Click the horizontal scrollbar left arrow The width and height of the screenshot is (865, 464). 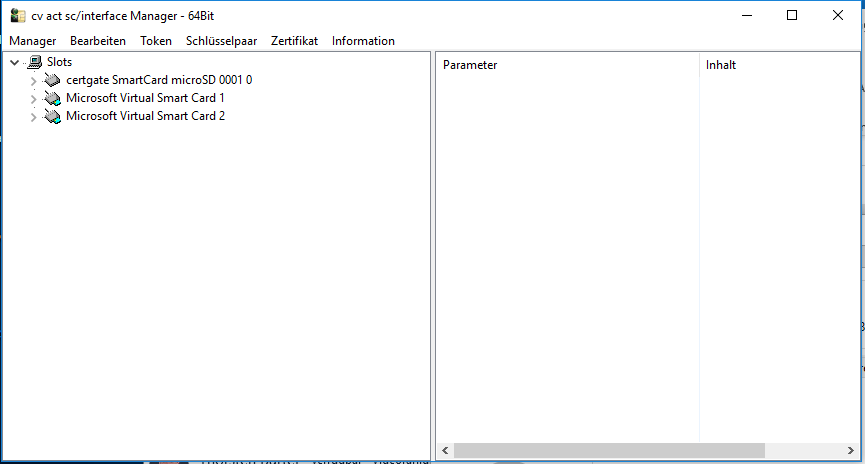coord(445,451)
